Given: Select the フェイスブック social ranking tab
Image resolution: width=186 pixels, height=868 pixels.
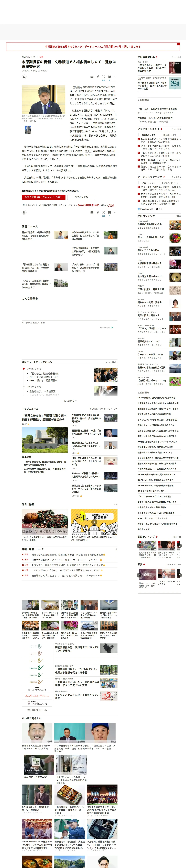Looking at the screenshot, I should click(148, 183).
